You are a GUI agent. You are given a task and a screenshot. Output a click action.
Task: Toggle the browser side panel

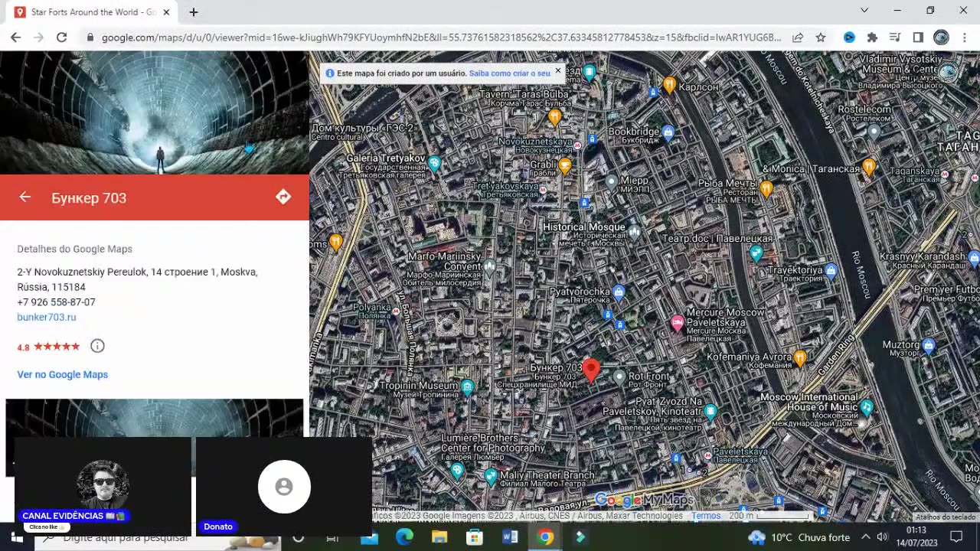pyautogui.click(x=918, y=37)
